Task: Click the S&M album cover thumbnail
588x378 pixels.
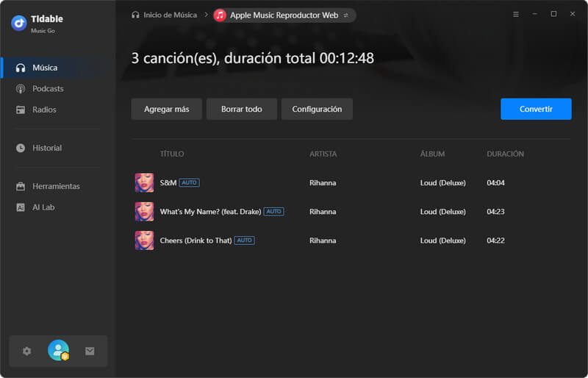Action: (144, 182)
